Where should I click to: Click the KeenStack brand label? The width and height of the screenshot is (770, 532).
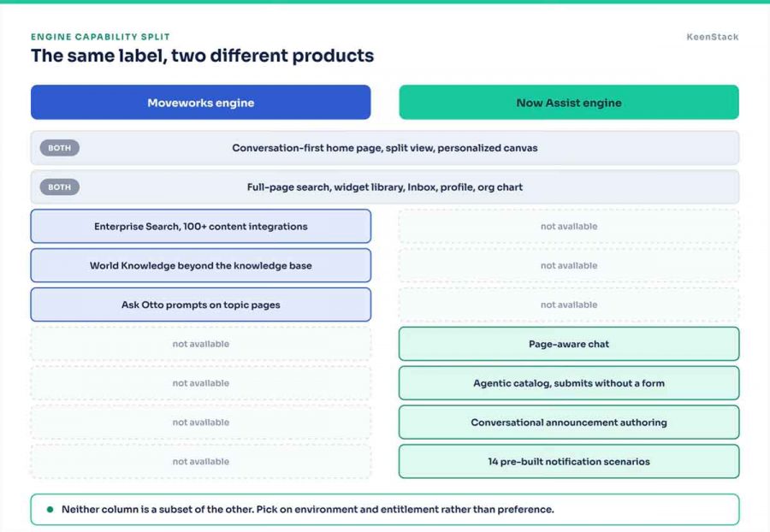click(x=712, y=37)
